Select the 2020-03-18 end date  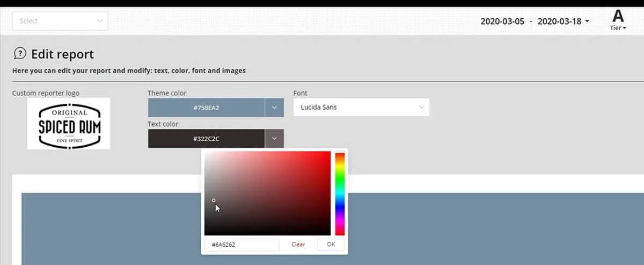point(559,22)
